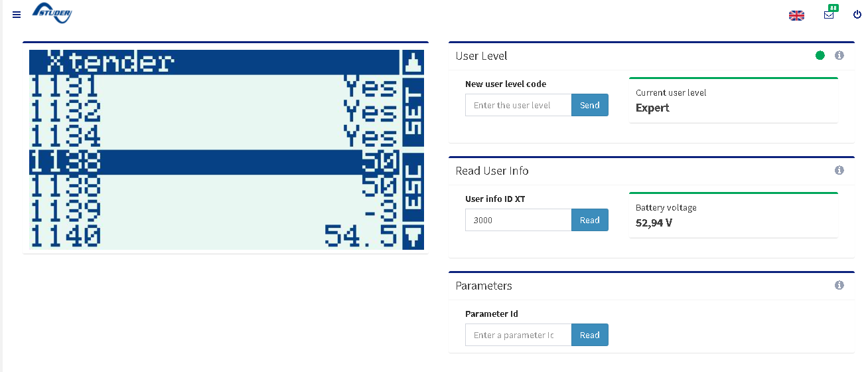Show info for User Level panel

839,56
